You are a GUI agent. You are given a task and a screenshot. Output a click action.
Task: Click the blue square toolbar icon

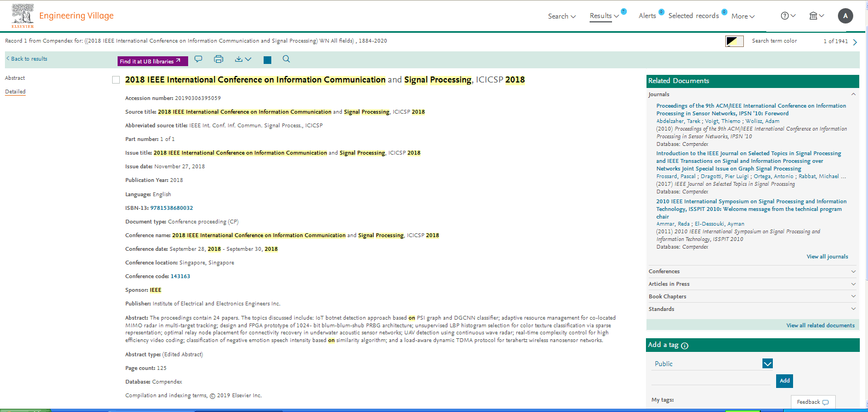[267, 60]
